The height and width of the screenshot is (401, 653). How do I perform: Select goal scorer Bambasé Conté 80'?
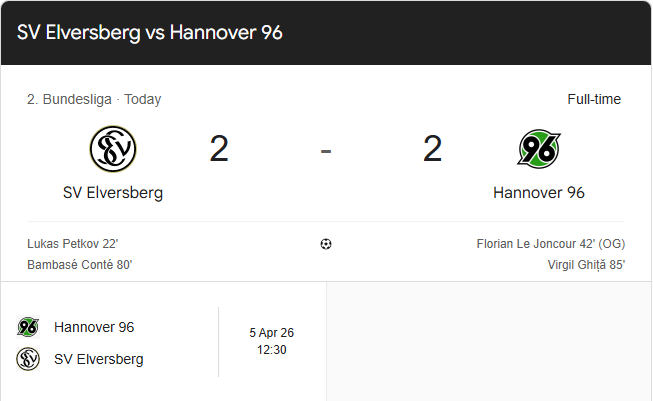(80, 265)
